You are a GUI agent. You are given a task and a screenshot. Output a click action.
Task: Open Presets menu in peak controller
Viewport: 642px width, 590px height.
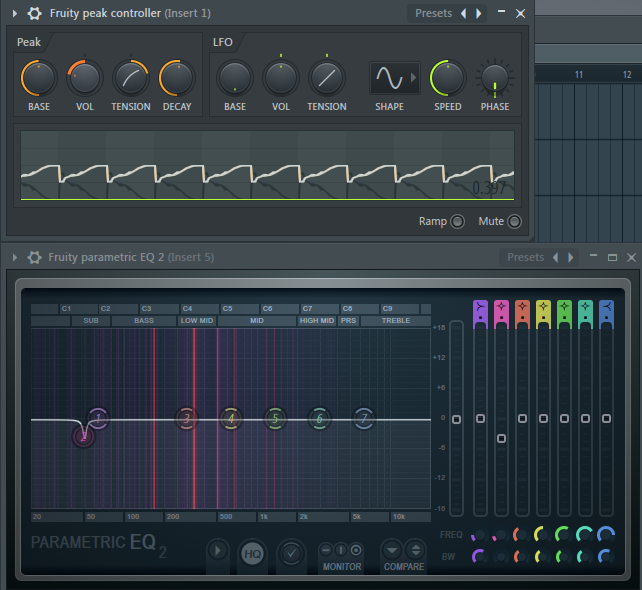[433, 13]
